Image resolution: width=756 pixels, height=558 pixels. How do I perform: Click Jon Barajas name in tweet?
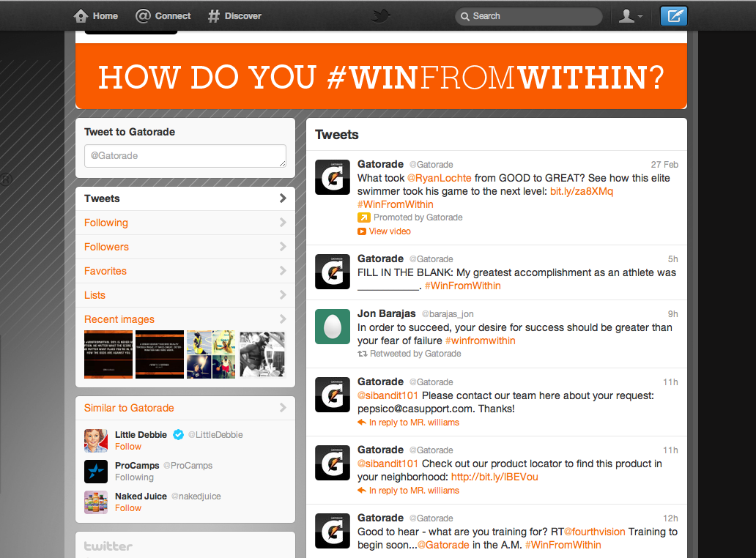click(386, 313)
